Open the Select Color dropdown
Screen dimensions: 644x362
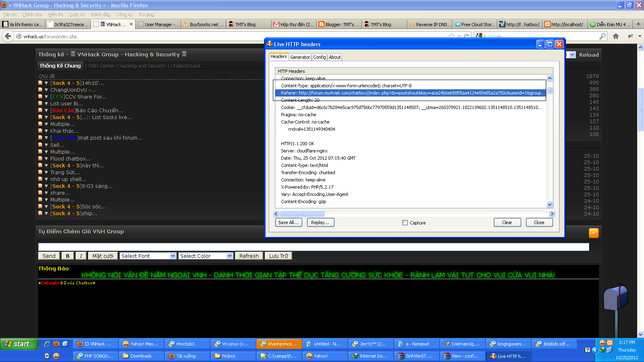pyautogui.click(x=206, y=256)
